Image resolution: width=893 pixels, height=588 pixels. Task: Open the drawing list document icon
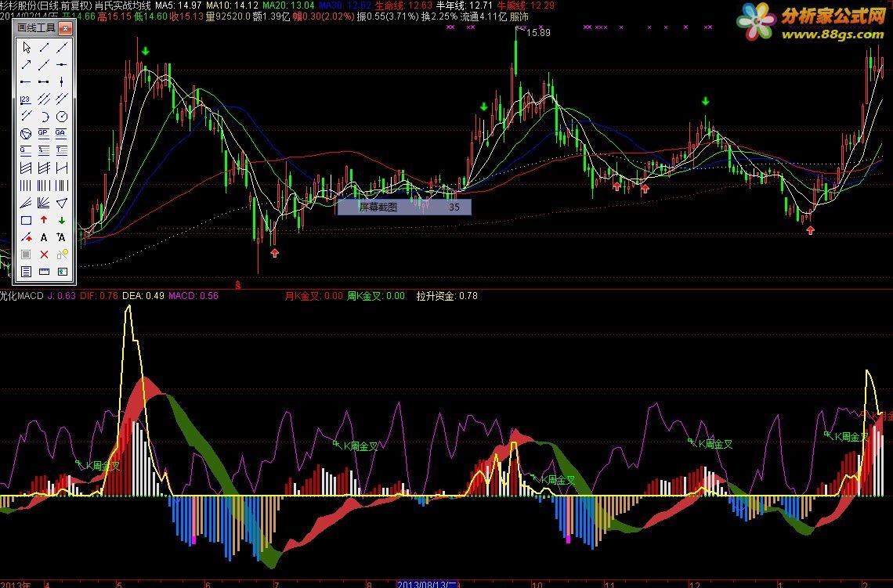click(x=26, y=272)
